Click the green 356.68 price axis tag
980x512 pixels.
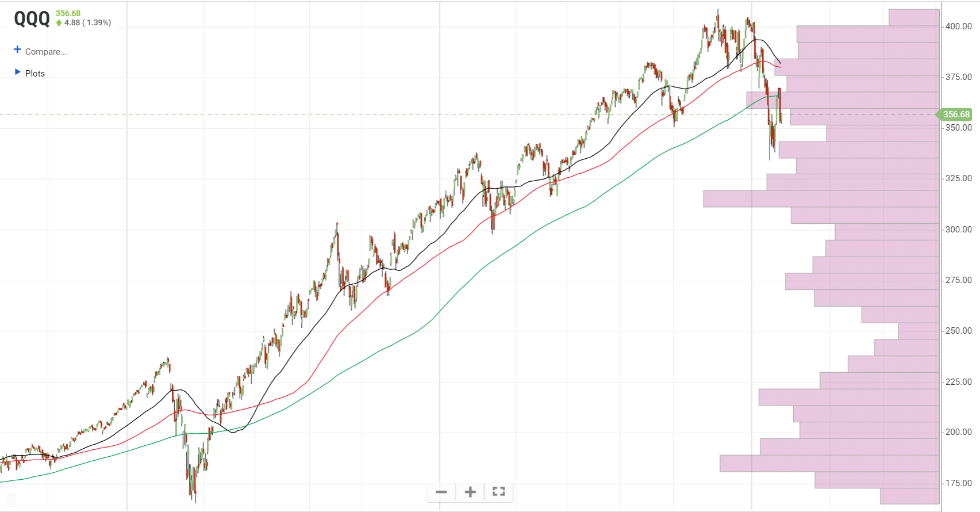coord(955,114)
